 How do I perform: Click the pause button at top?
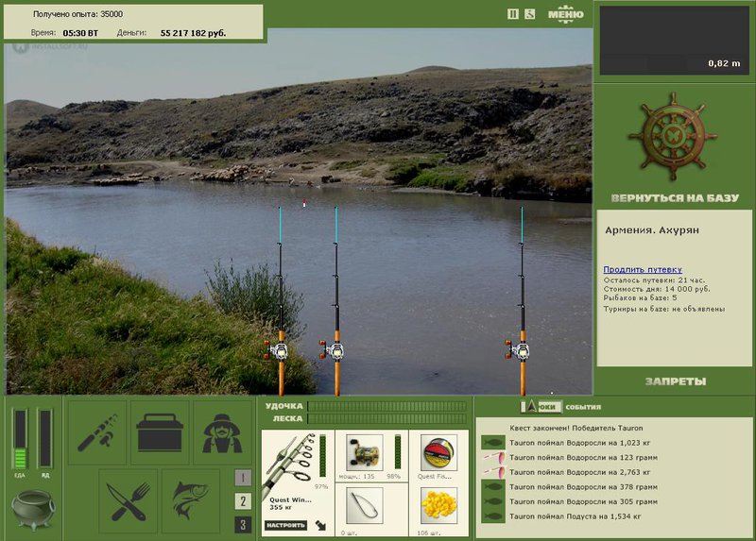coord(513,14)
